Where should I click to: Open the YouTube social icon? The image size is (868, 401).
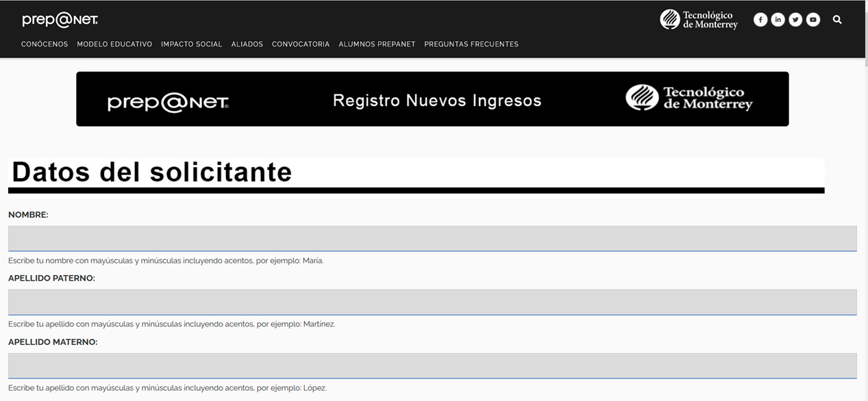(x=813, y=20)
